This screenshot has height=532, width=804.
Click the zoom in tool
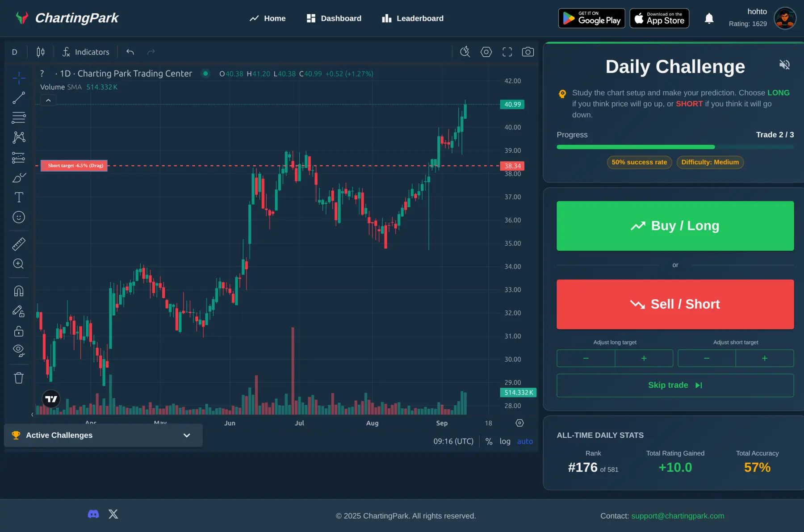(x=19, y=264)
